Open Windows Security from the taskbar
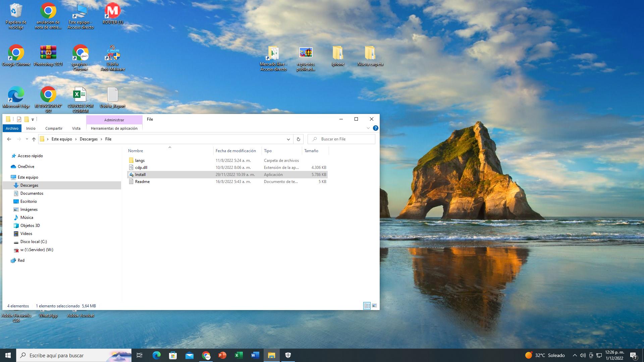This screenshot has width=644, height=362. 288,355
